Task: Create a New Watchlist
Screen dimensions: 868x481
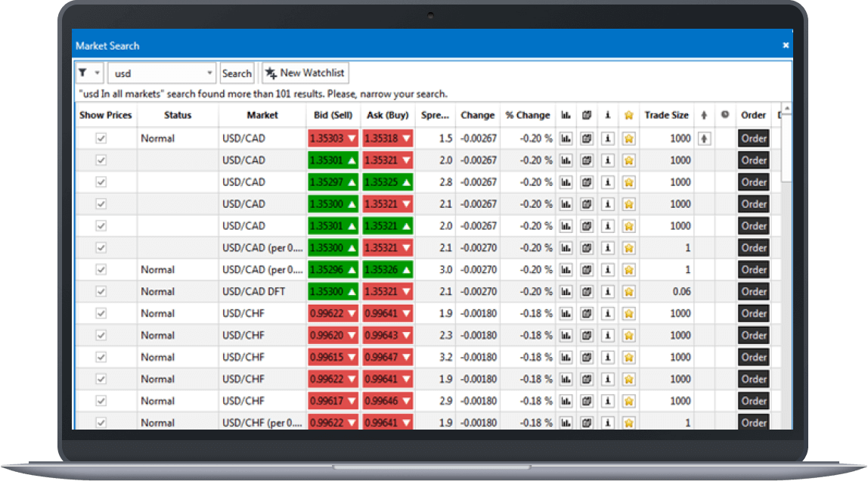Action: click(x=305, y=72)
